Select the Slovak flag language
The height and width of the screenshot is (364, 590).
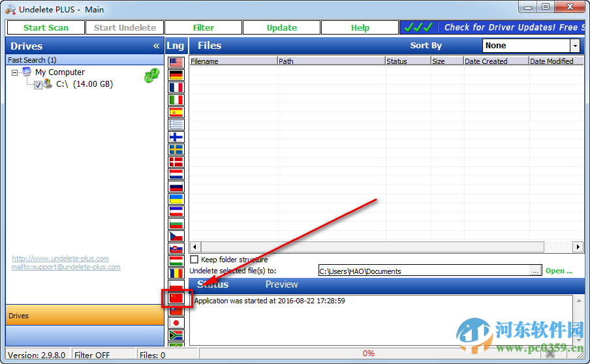point(176,249)
